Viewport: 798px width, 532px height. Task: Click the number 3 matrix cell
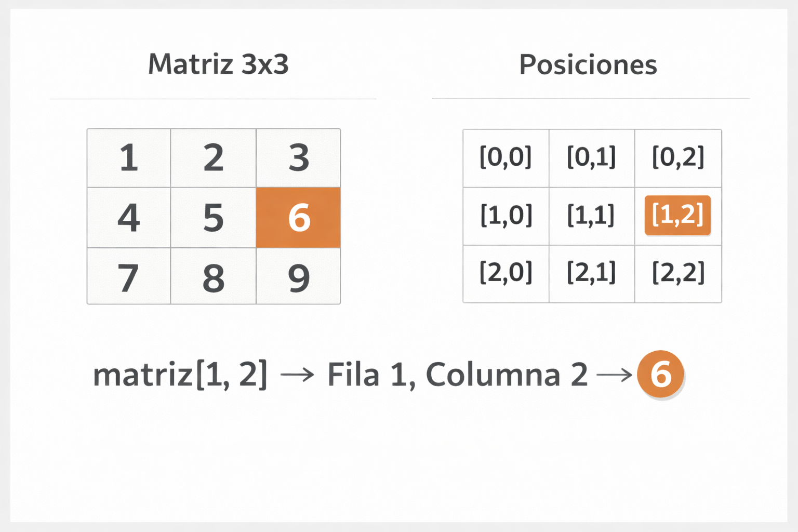298,158
